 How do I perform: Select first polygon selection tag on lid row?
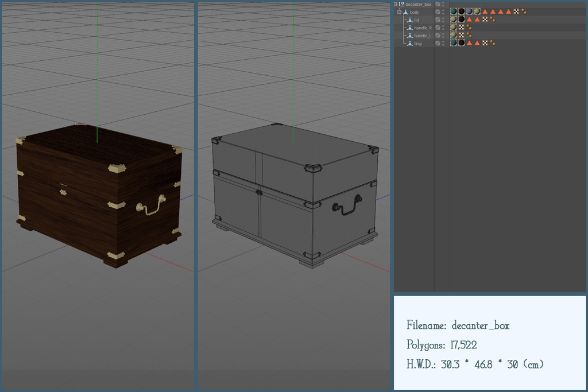(x=469, y=20)
